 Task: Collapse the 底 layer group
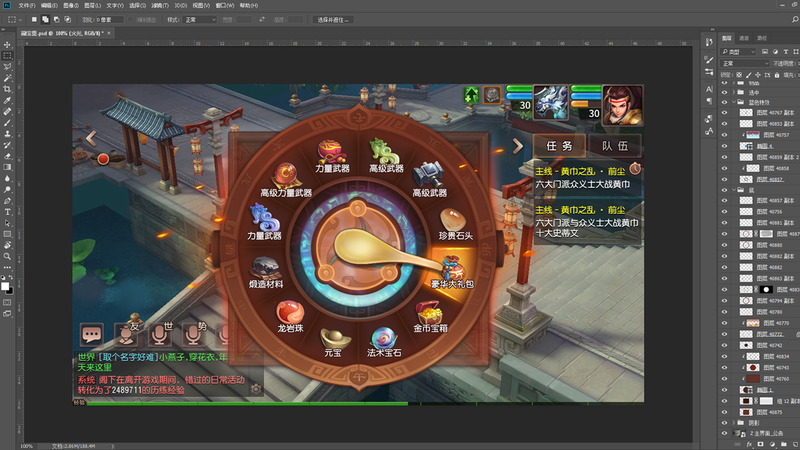(x=734, y=190)
